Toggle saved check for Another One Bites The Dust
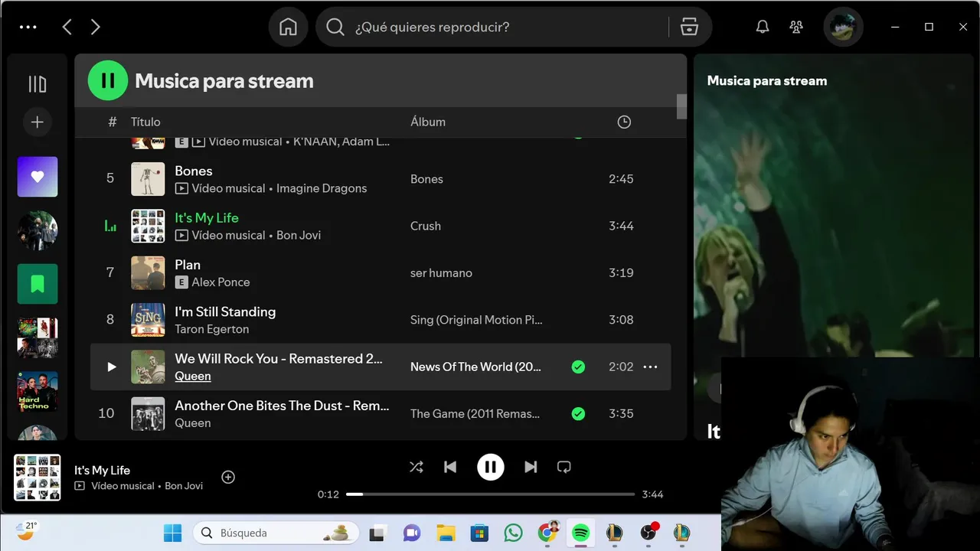 tap(578, 413)
